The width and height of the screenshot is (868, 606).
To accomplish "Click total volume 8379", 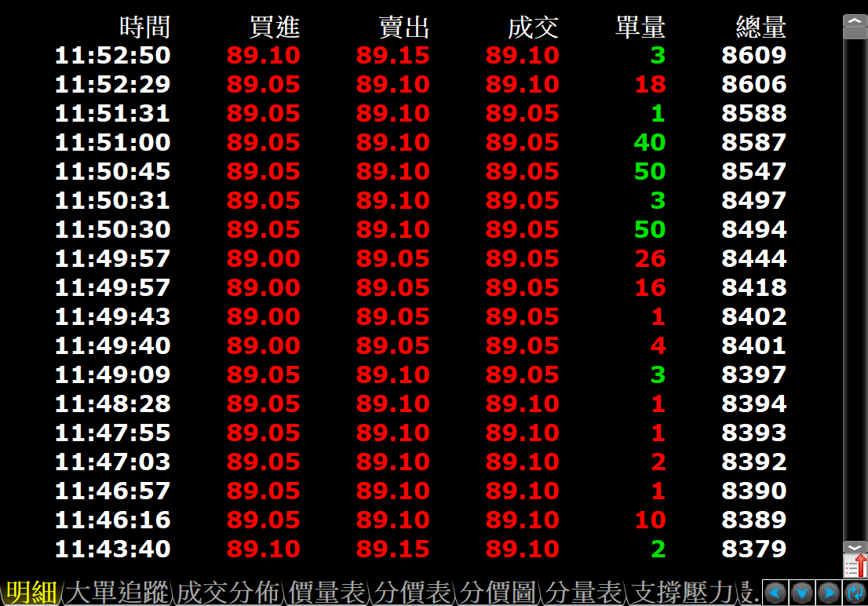I will [x=754, y=549].
